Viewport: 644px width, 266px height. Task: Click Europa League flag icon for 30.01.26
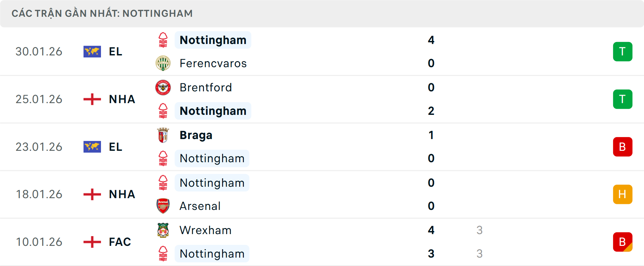[92, 52]
